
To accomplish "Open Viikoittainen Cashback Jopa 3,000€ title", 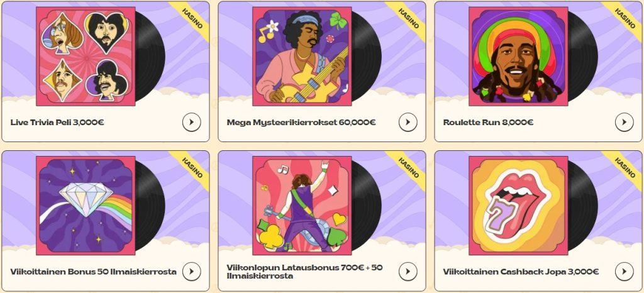I will (521, 272).
